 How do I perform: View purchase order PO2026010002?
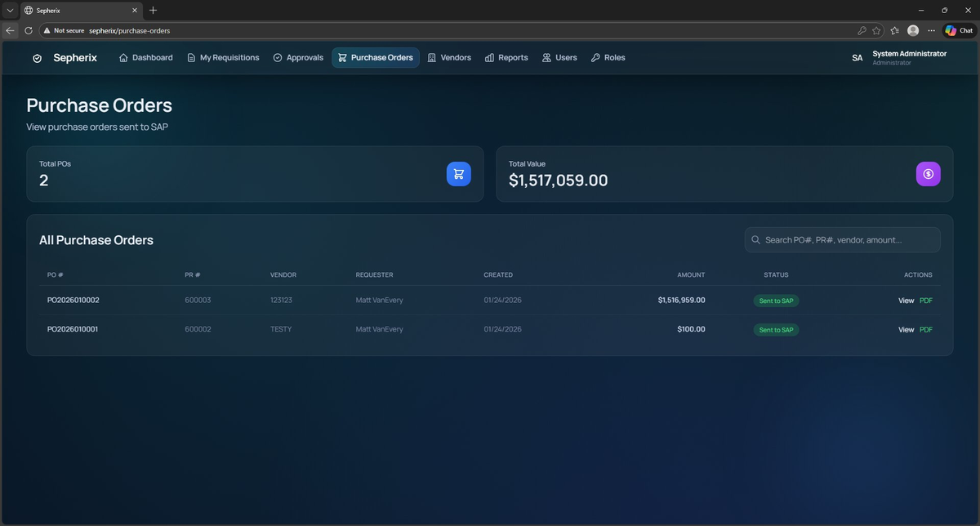tap(906, 301)
